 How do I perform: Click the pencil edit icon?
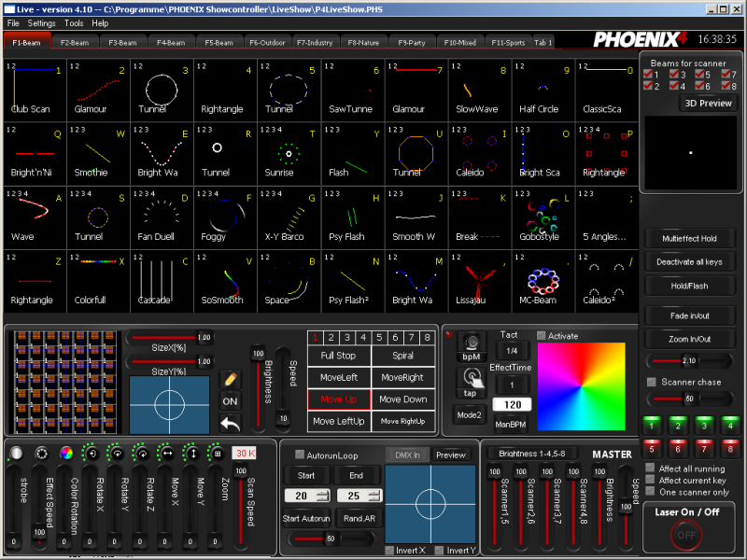230,380
